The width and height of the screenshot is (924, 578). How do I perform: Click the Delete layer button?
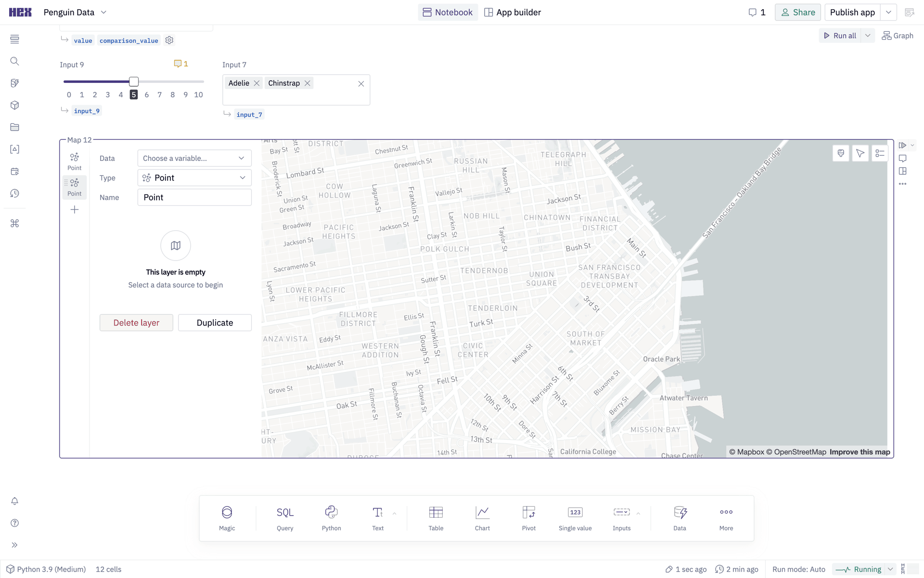[136, 323]
